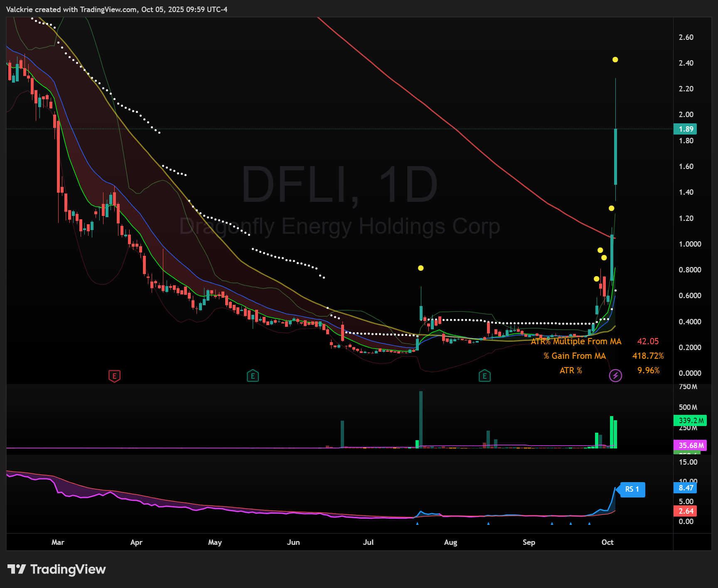
Task: Click the red earnings E marker in March
Action: click(114, 376)
